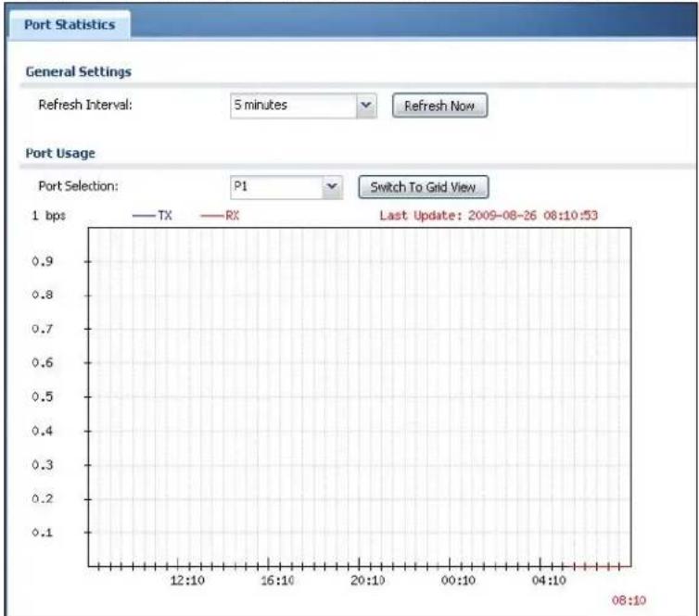Click the 12:10 time axis label
This screenshot has height=616, width=699.
[x=187, y=581]
